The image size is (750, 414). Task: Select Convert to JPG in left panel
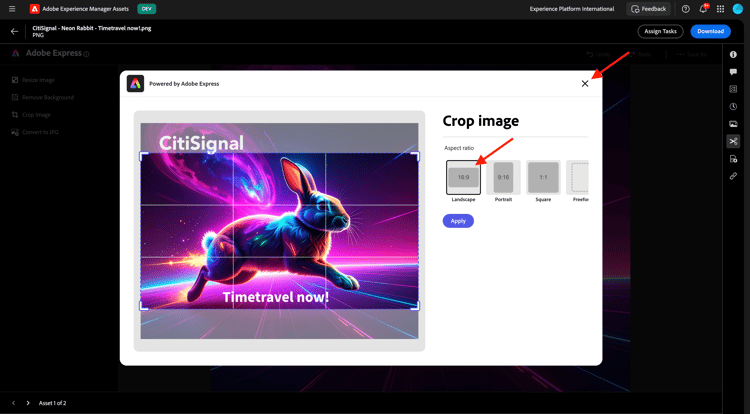click(x=34, y=132)
